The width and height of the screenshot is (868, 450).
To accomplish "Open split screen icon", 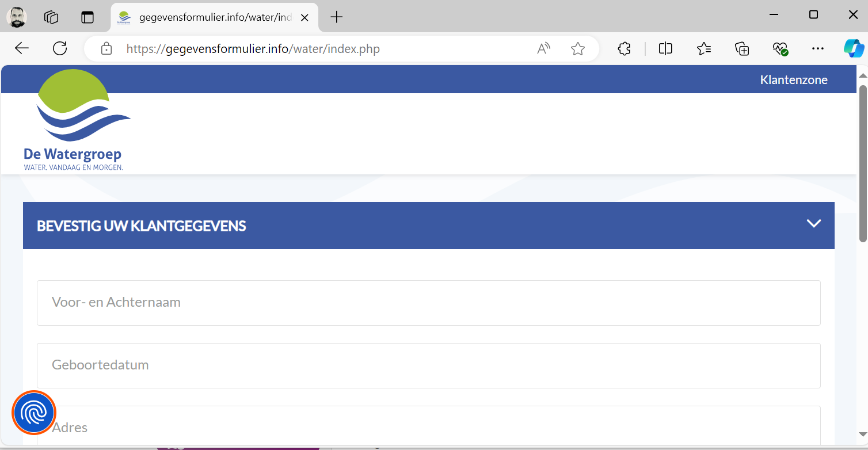I will [x=665, y=49].
